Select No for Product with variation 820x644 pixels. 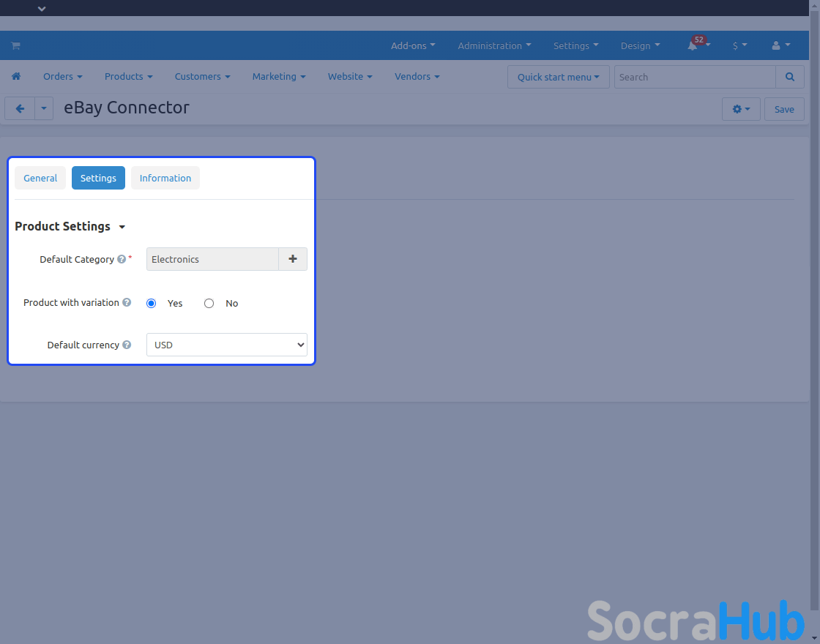coord(209,304)
